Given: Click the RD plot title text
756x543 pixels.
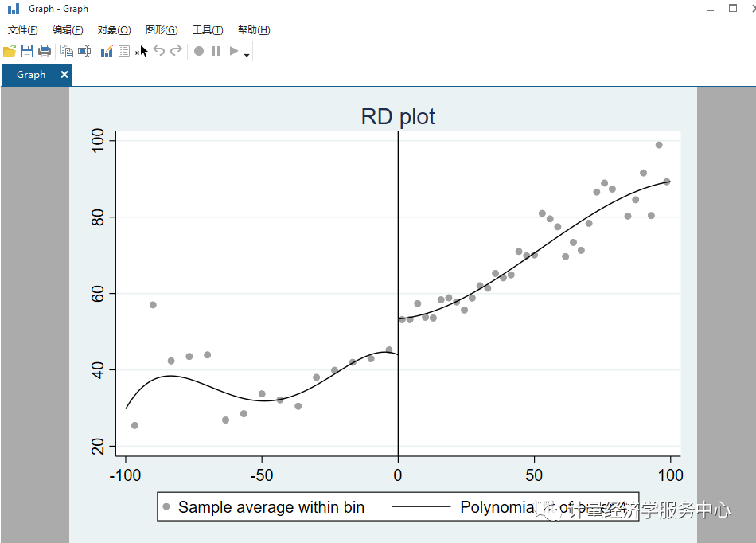Looking at the screenshot, I should 397,115.
